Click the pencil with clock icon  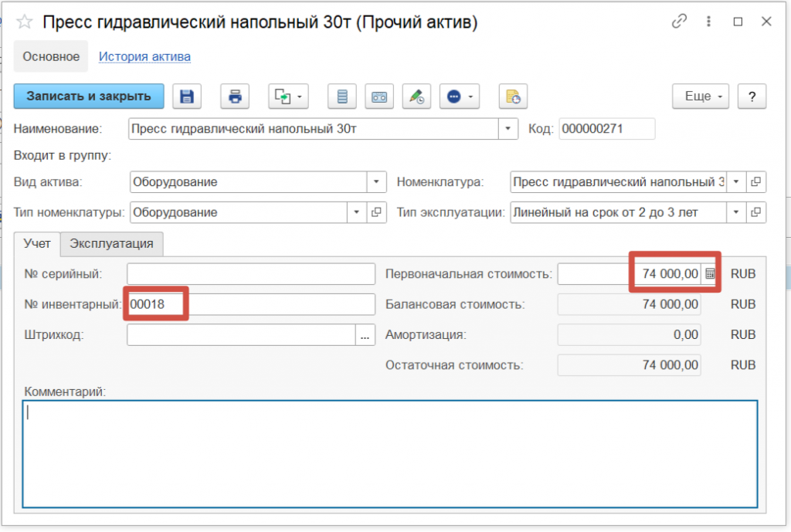pyautogui.click(x=416, y=97)
